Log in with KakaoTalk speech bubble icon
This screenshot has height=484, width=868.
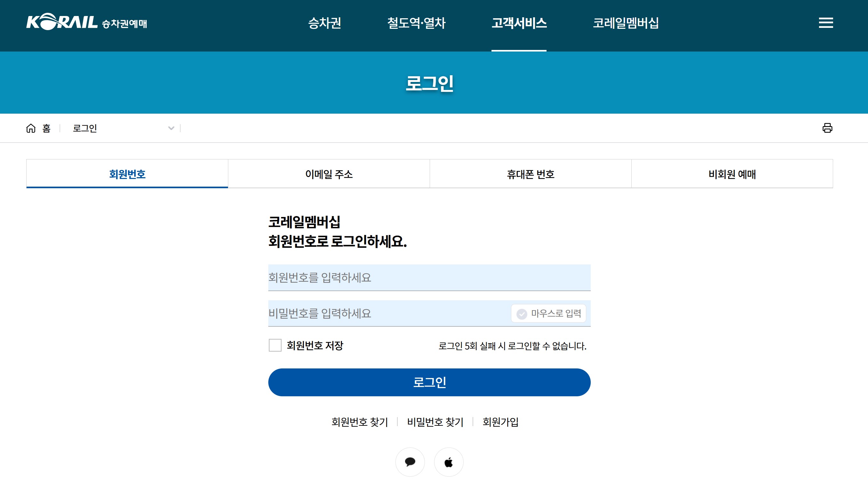click(x=410, y=462)
